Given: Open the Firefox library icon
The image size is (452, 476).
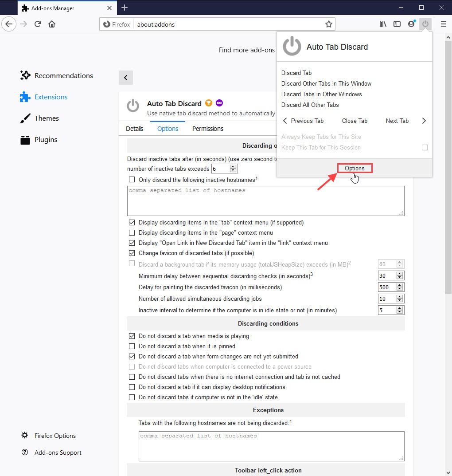Looking at the screenshot, I should coord(382,24).
